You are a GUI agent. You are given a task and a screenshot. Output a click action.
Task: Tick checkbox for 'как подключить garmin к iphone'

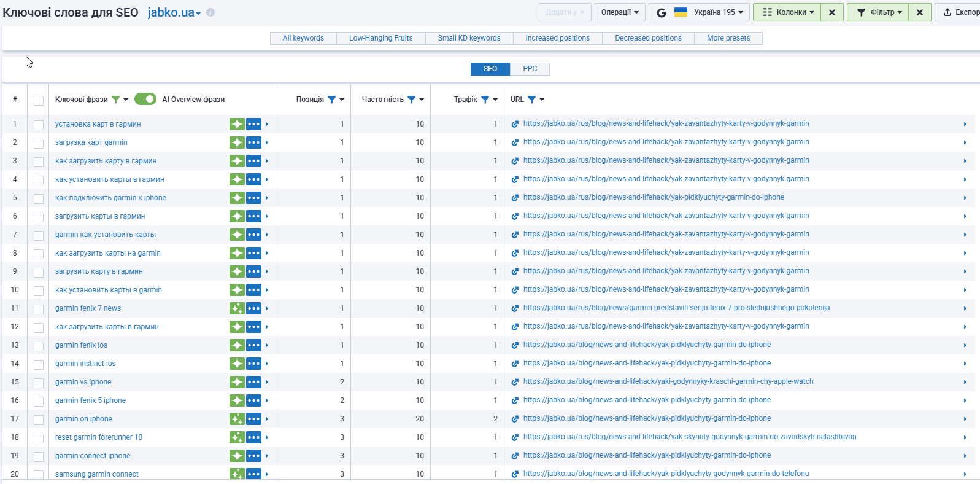pyautogui.click(x=39, y=199)
